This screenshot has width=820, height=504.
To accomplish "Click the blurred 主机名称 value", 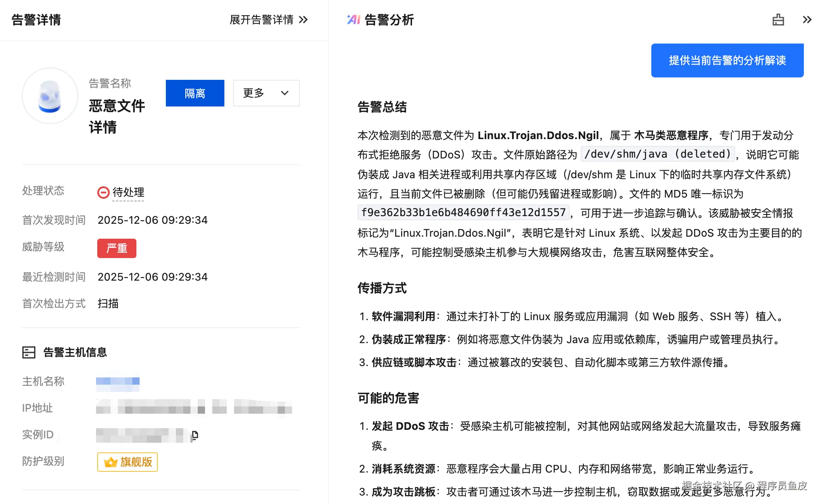I will pos(118,381).
